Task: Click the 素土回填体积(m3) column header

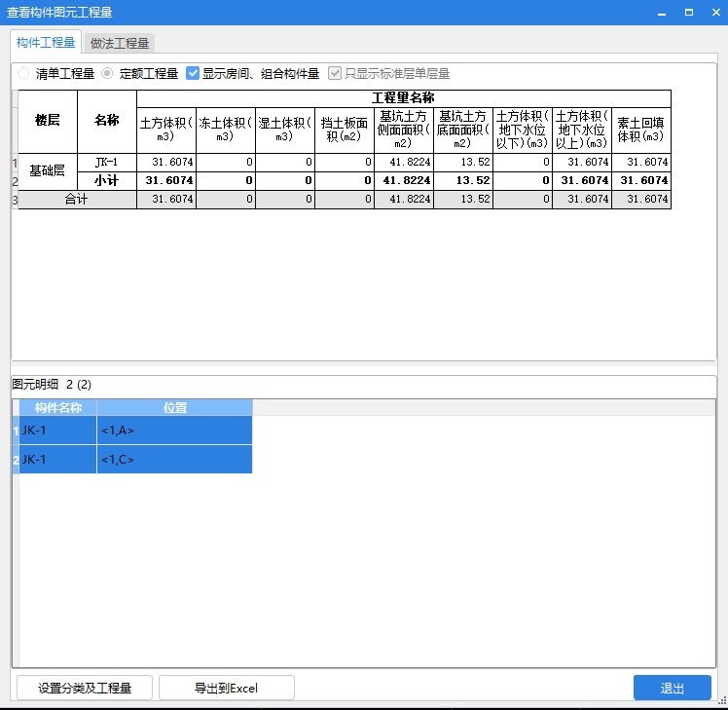Action: [x=641, y=131]
